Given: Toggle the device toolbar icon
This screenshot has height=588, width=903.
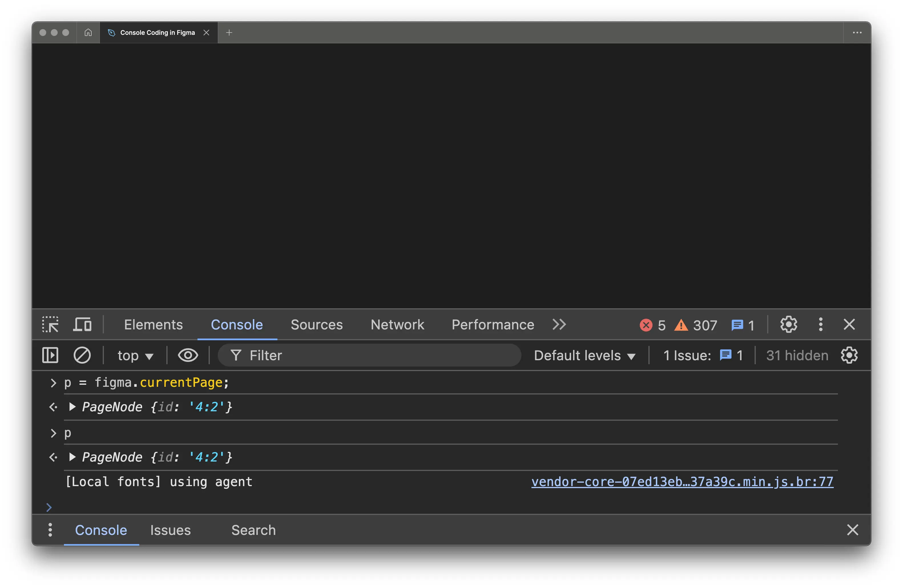Looking at the screenshot, I should click(82, 325).
